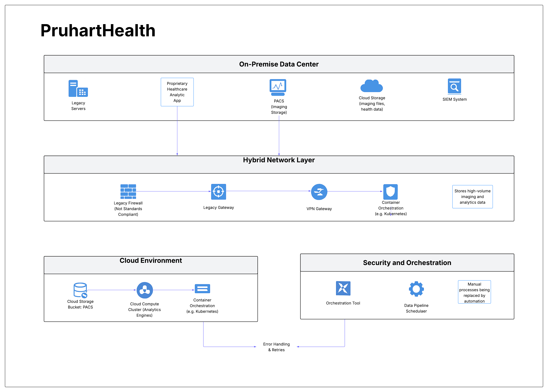Image resolution: width=548 pixels, height=392 pixels.
Task: Click the Cloud Compute Cluster icon
Action: point(145,290)
